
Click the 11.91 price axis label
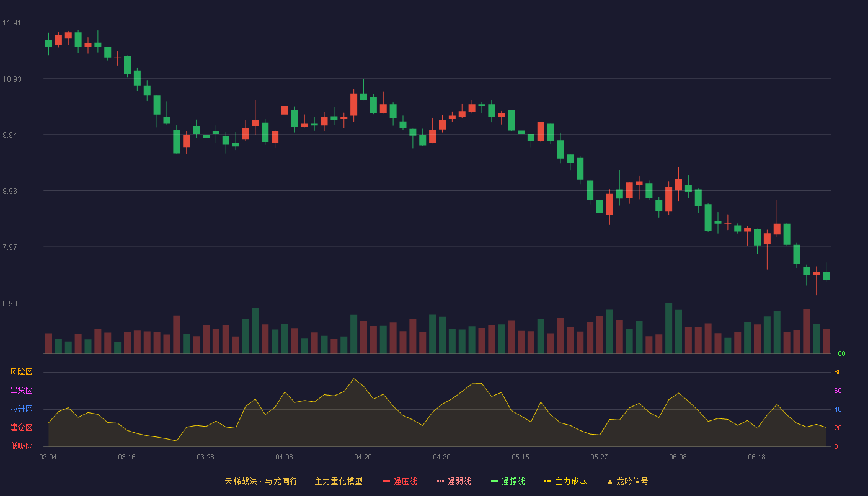(x=11, y=23)
